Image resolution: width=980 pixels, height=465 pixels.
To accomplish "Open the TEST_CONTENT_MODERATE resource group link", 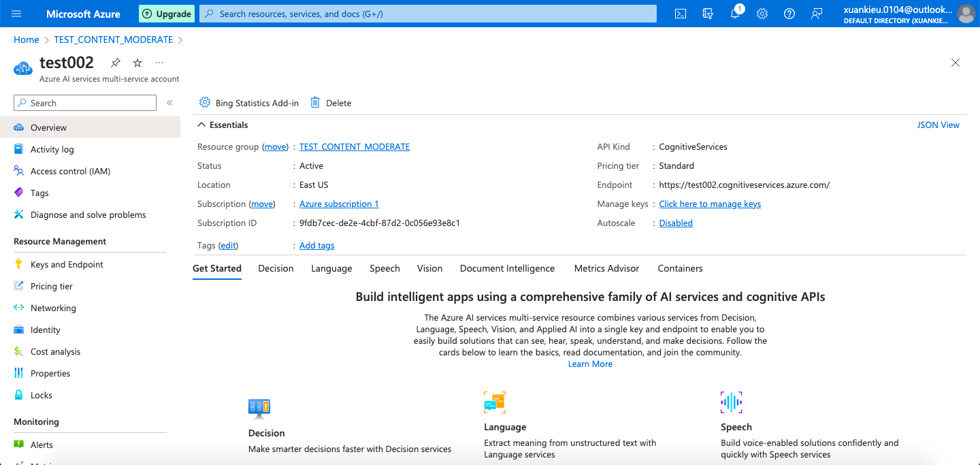I will [354, 146].
